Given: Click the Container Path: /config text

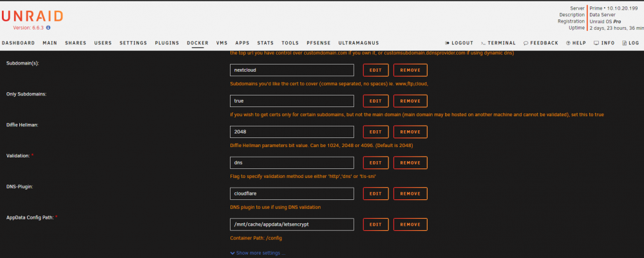Looking at the screenshot, I should tap(256, 238).
